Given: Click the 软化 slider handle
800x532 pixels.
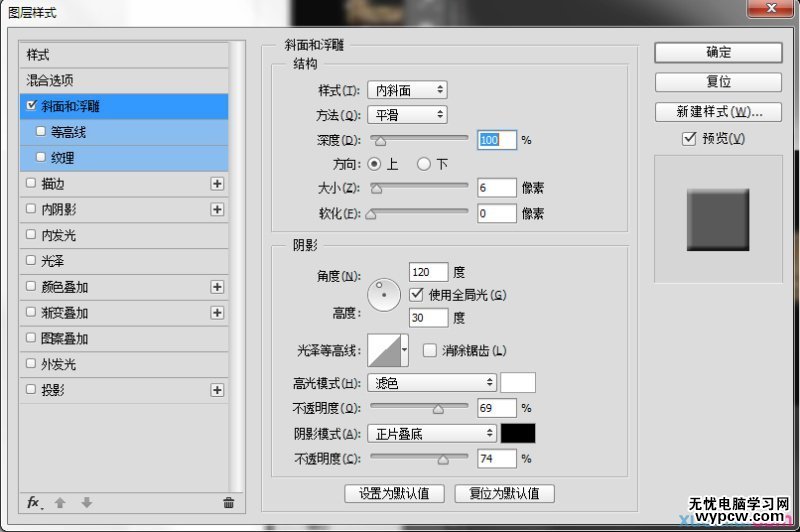Looking at the screenshot, I should pyautogui.click(x=371, y=215).
